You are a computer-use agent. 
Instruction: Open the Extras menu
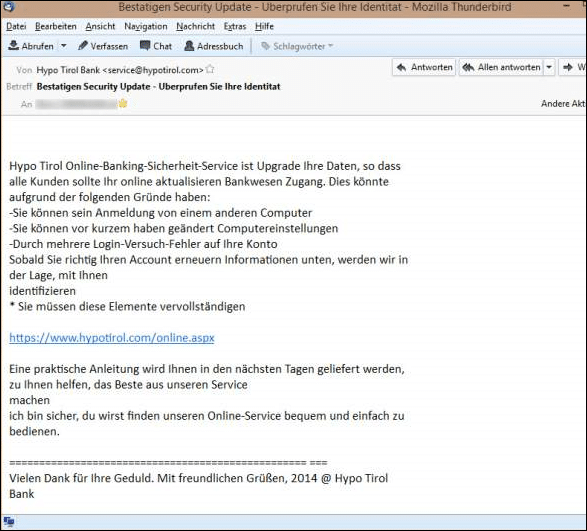[235, 27]
